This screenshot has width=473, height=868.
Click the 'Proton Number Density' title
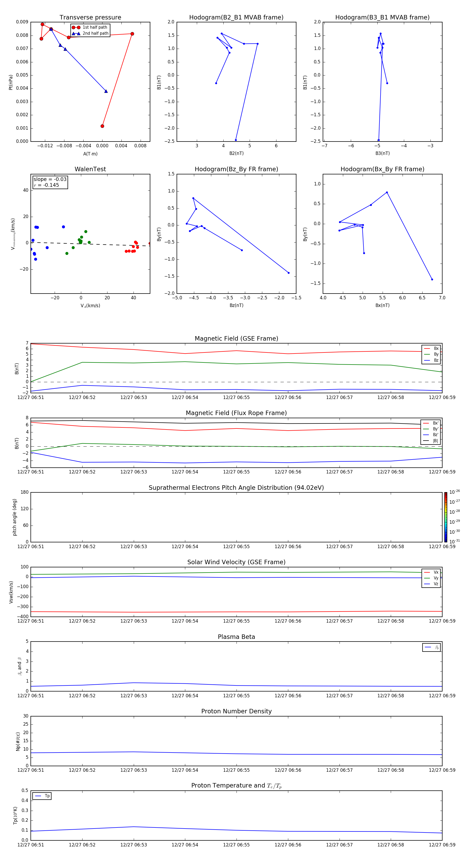click(x=236, y=711)
